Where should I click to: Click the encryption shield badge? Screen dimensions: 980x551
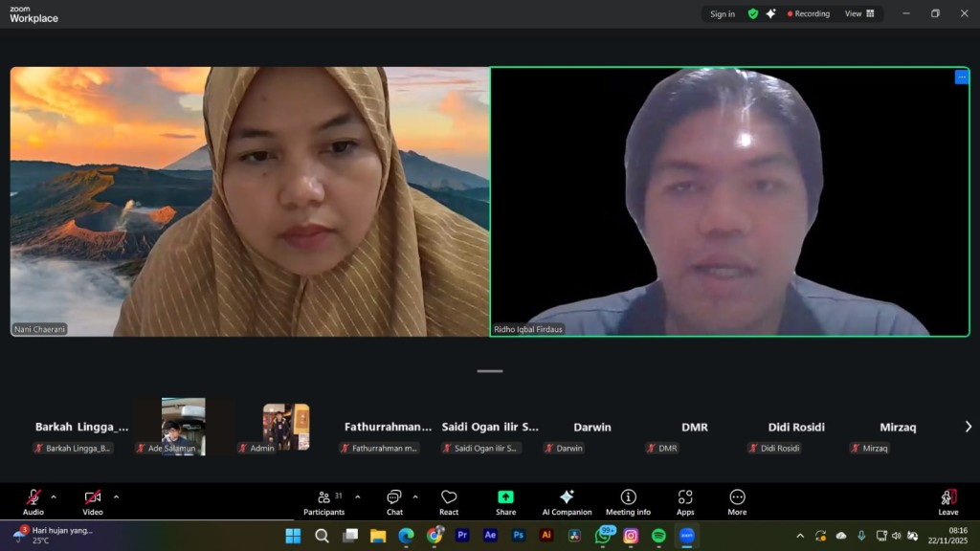(x=752, y=13)
